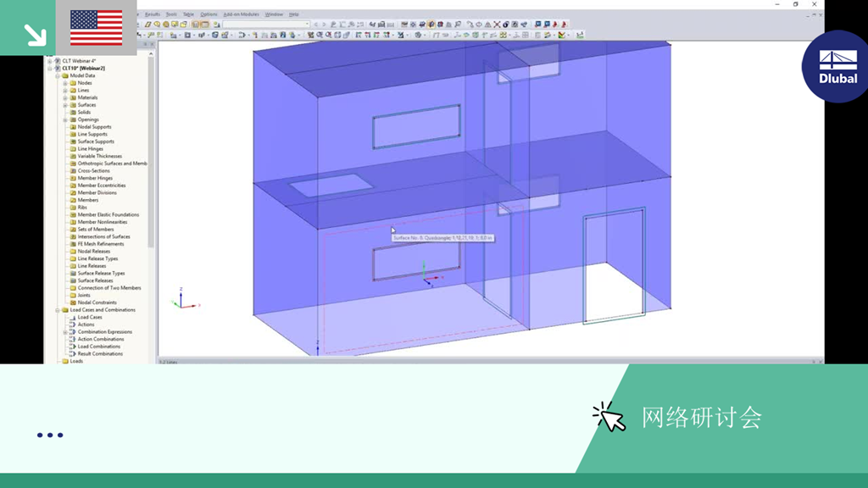The width and height of the screenshot is (868, 488).
Task: Open the Results menu
Action: pyautogui.click(x=153, y=14)
